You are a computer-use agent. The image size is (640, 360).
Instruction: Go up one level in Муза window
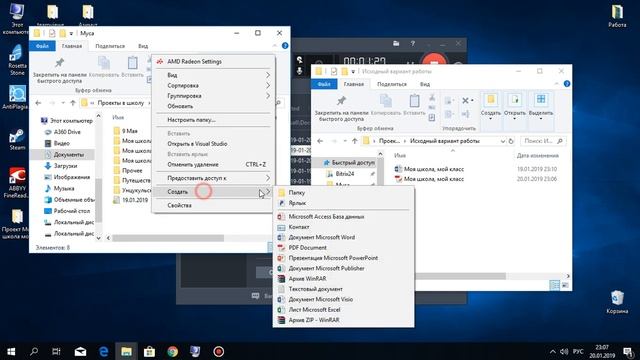(73, 103)
